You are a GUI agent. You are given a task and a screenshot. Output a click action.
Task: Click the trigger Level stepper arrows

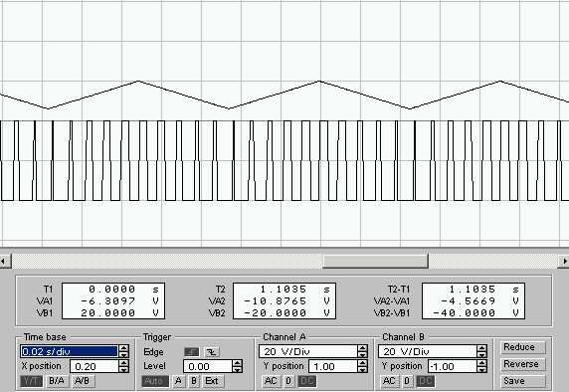tap(238, 366)
